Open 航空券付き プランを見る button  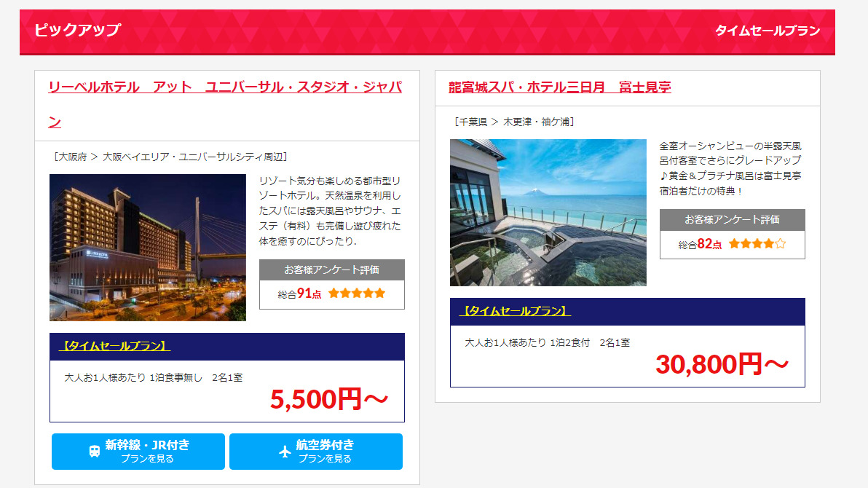click(x=316, y=452)
